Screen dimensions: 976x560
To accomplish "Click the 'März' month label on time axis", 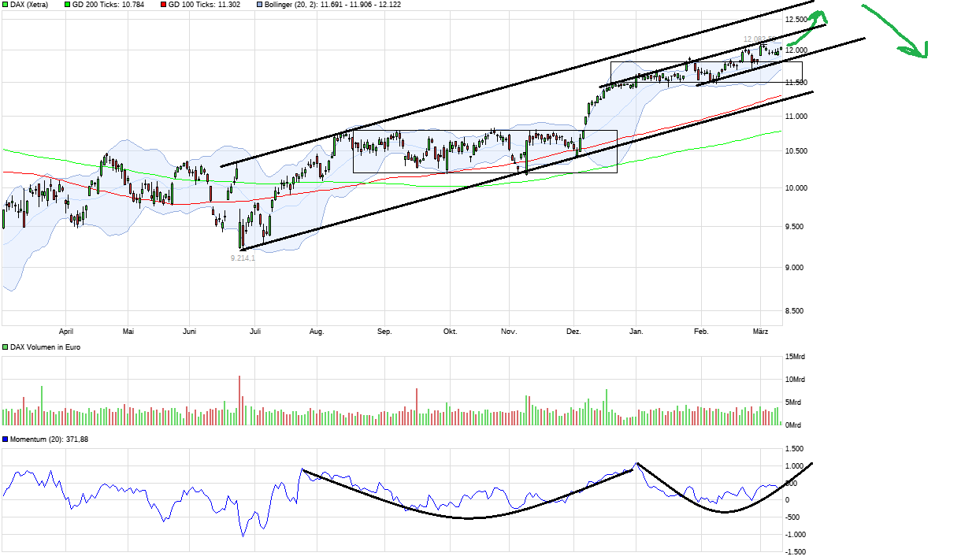I will [763, 332].
